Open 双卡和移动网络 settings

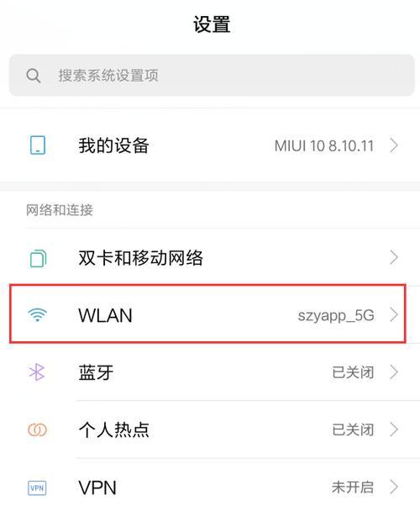210,257
